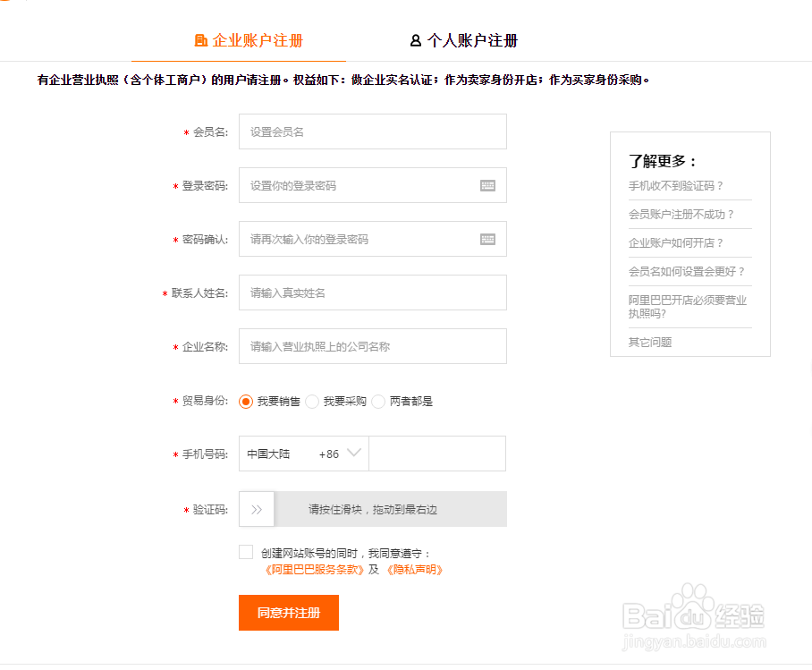Click the 会员名 input field
This screenshot has height=670, width=812.
[372, 131]
